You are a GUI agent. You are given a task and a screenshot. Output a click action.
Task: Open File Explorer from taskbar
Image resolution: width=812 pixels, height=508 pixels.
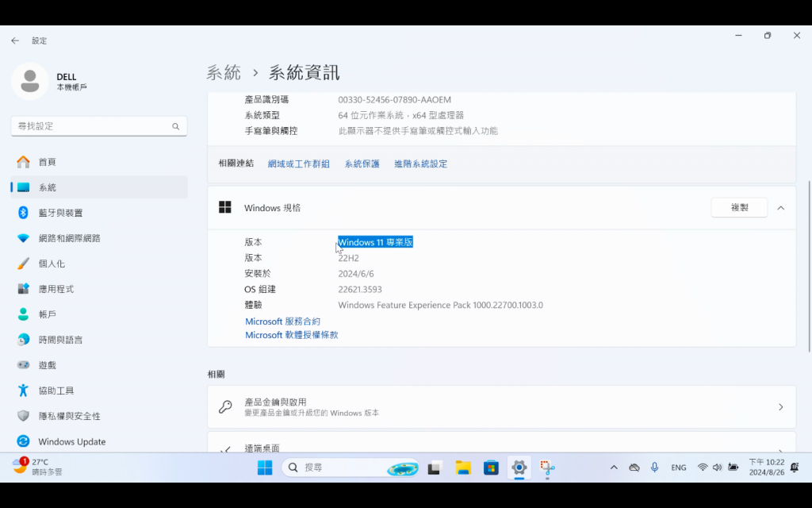pyautogui.click(x=463, y=468)
